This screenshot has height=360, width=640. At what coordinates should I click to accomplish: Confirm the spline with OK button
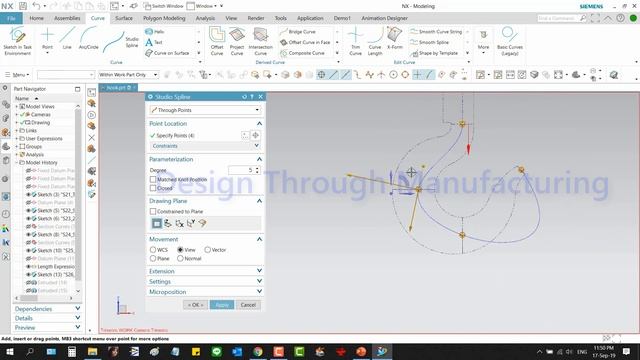(x=195, y=305)
